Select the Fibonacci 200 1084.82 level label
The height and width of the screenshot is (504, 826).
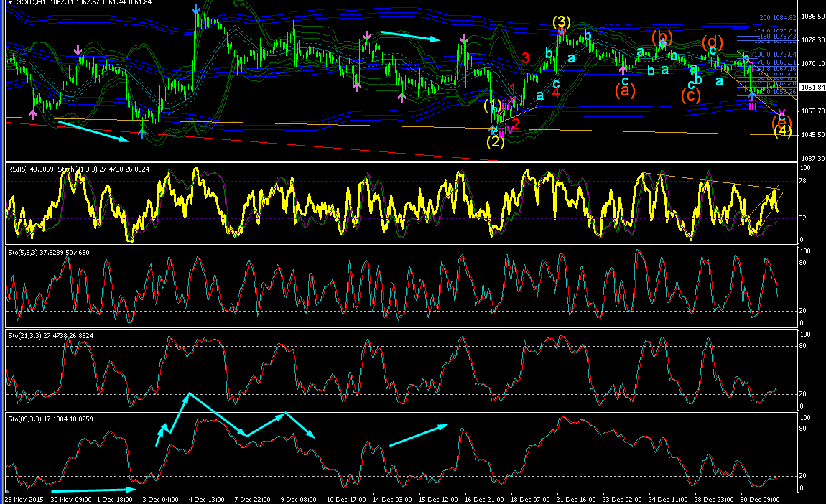(x=778, y=18)
